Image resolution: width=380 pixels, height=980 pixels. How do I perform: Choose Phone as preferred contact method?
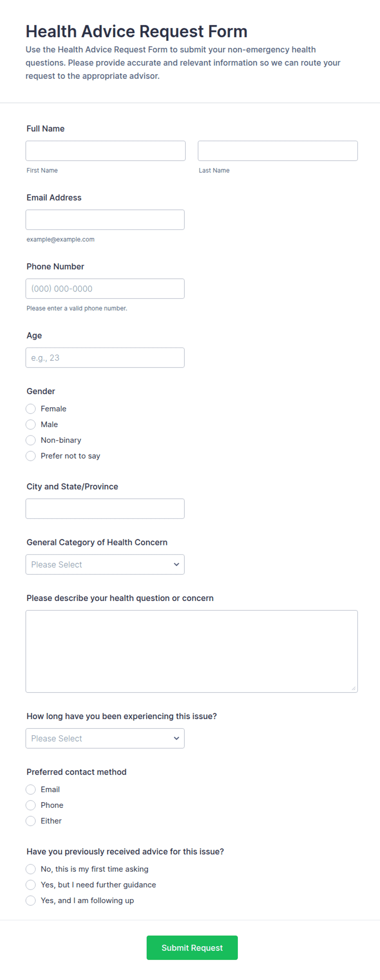coord(31,805)
